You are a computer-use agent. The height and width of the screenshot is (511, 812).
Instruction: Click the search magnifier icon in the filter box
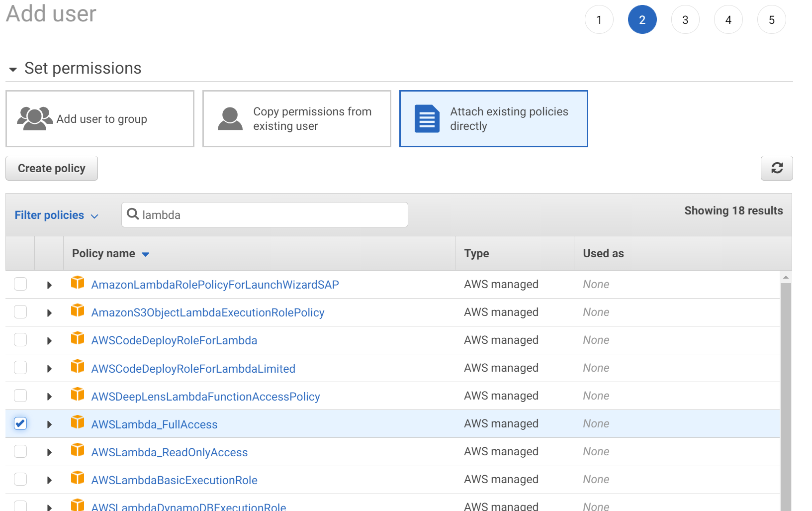(x=133, y=214)
